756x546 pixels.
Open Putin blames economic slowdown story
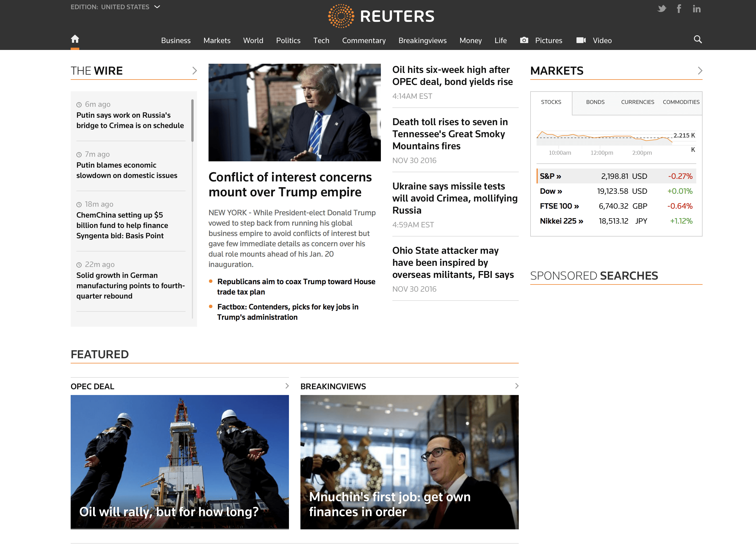coord(127,170)
